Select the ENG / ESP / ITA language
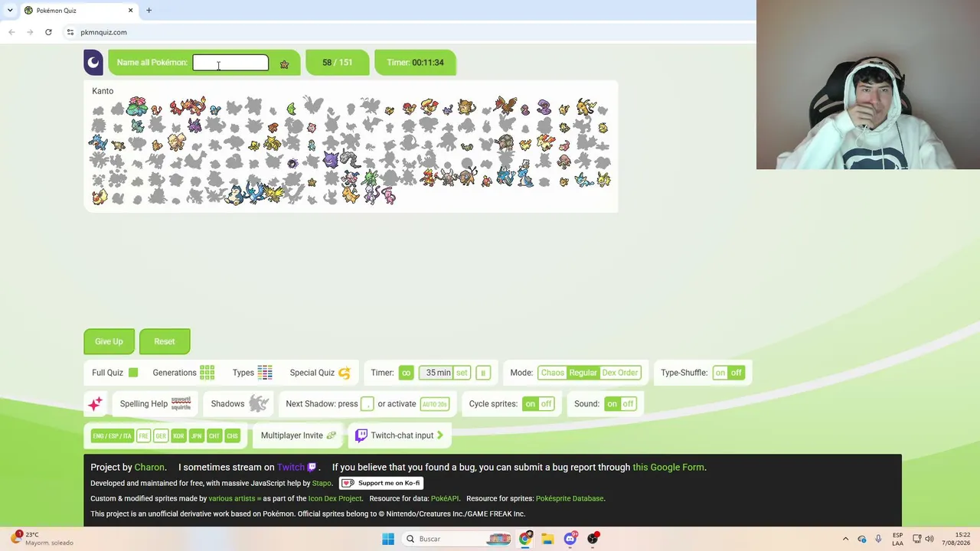The width and height of the screenshot is (980, 551). (x=112, y=436)
